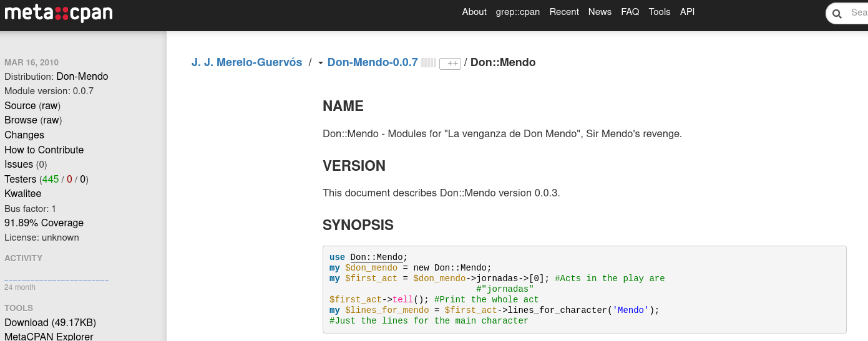The width and height of the screenshot is (868, 341).
Task: Download the 49.17KB distribution archive
Action: 50,323
